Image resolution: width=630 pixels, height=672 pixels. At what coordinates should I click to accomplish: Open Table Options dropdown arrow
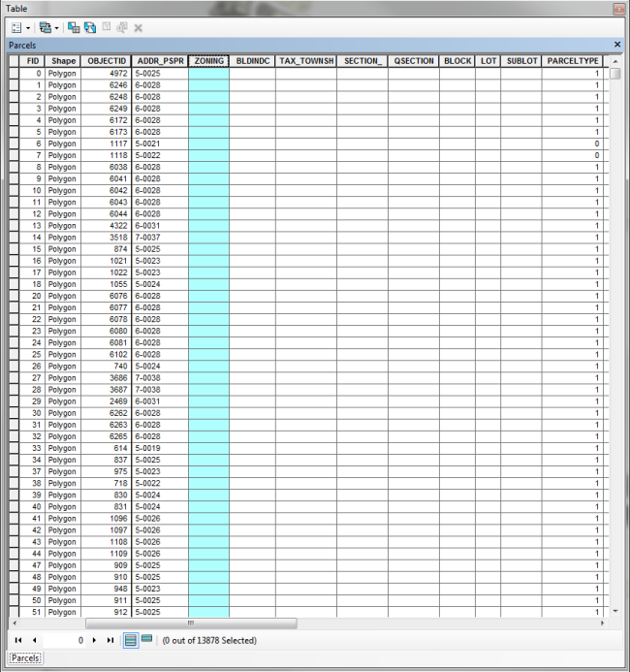pos(26,28)
